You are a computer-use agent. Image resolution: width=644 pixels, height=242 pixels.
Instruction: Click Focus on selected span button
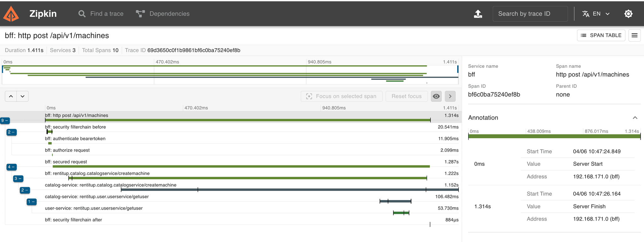pyautogui.click(x=341, y=96)
